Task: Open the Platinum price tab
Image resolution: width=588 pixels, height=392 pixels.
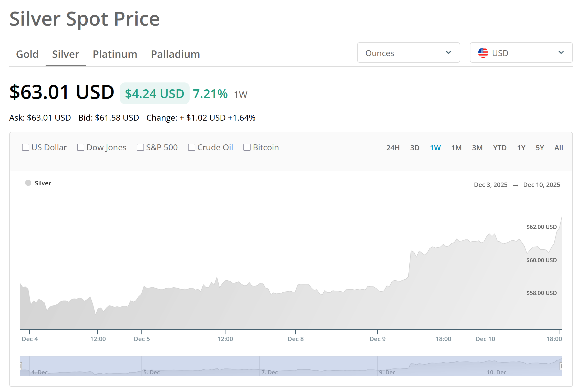Action: [x=115, y=54]
